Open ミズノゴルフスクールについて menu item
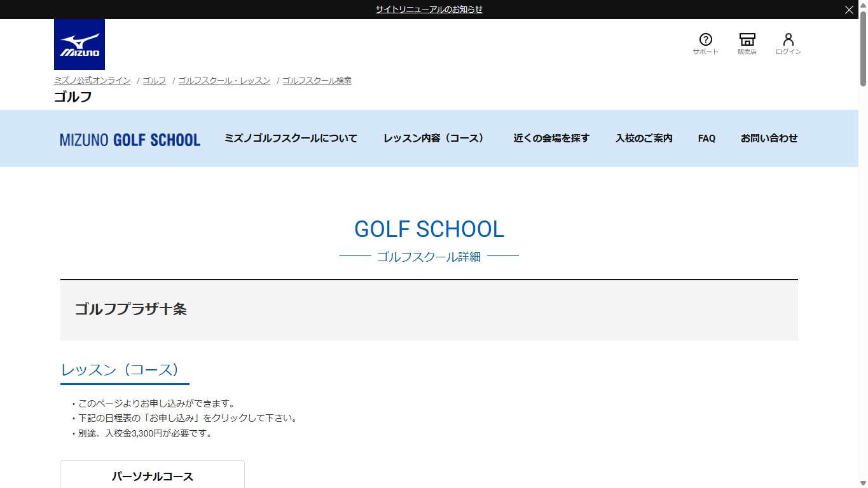This screenshot has width=868, height=488. tap(291, 139)
